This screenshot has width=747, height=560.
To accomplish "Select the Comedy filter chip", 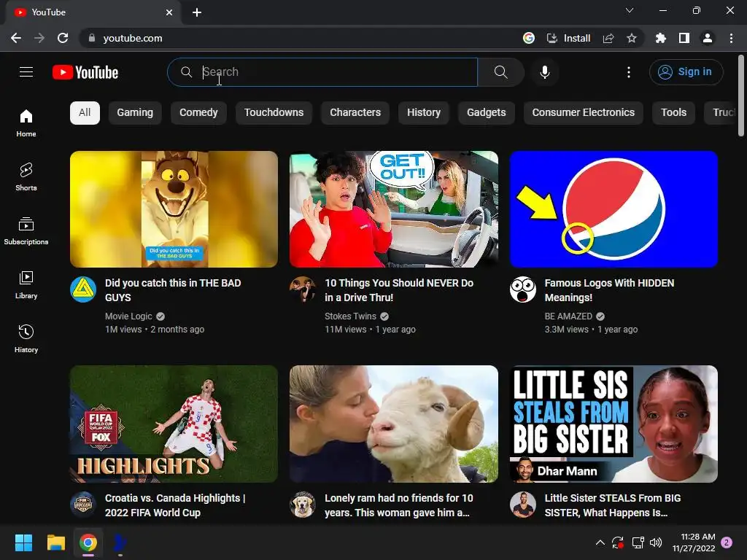I will click(198, 112).
